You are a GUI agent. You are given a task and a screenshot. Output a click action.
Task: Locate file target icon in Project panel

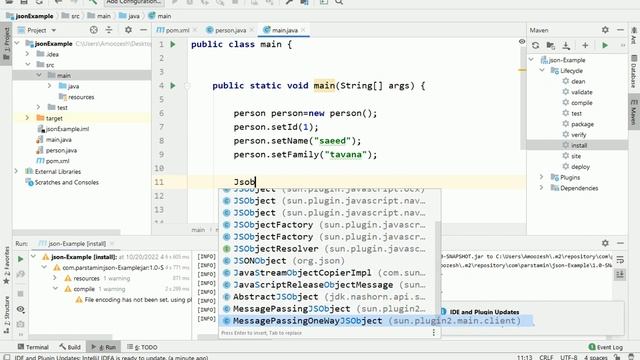[x=93, y=30]
